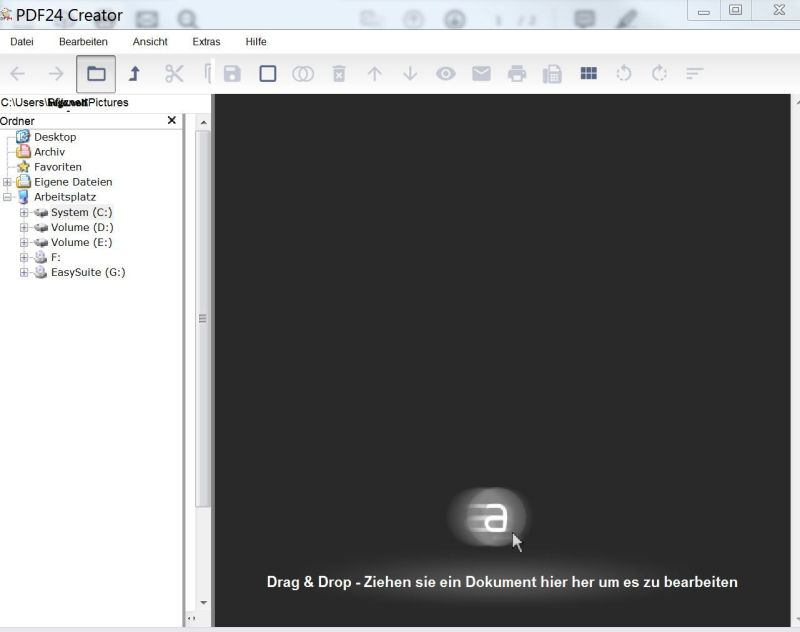Viewport: 800px width, 632px height.
Task: Click the scissors cut icon
Action: click(174, 74)
